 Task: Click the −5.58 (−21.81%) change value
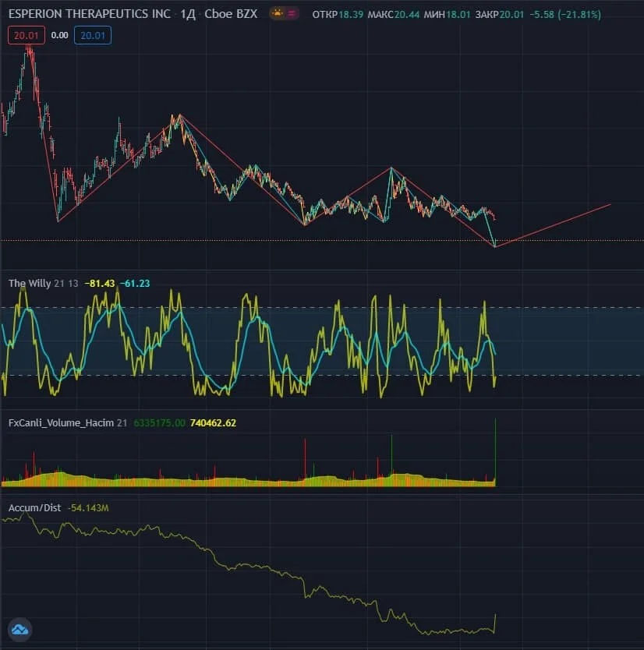565,15
